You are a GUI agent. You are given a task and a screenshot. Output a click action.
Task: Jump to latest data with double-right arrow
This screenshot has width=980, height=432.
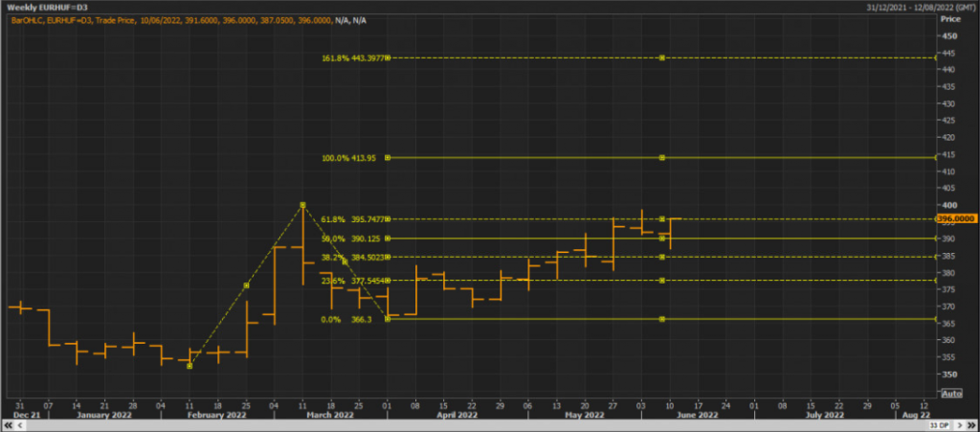click(971, 425)
